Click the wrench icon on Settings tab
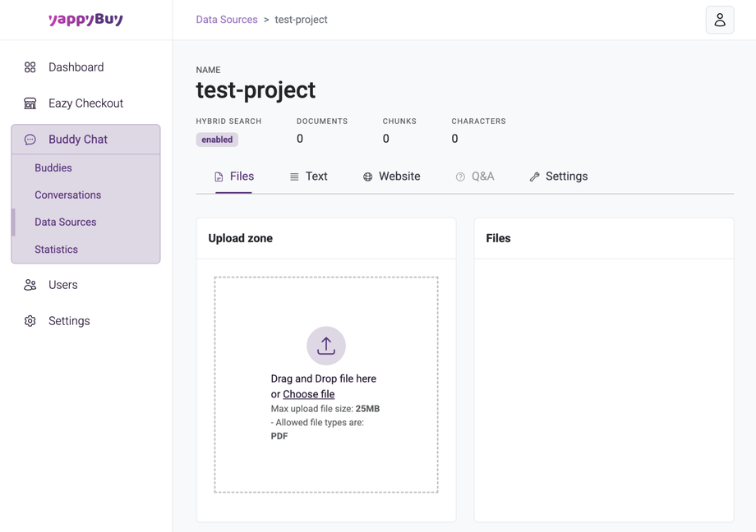756x532 pixels. [535, 177]
